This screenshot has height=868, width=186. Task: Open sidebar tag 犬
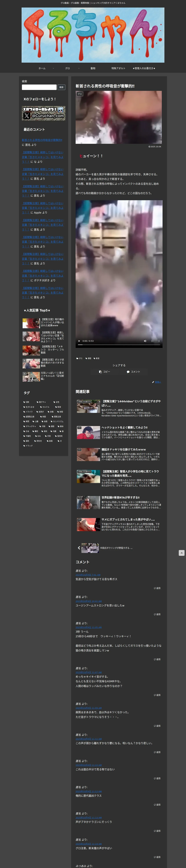pyautogui.click(x=60, y=441)
